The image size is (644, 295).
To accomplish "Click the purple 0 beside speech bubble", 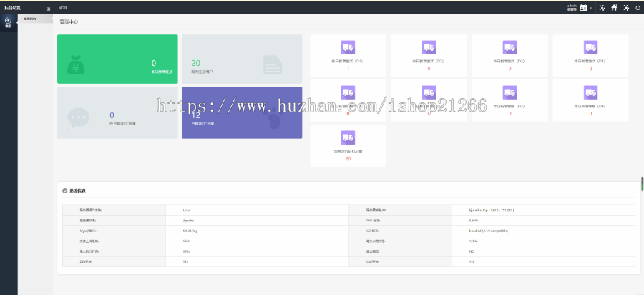I will click(x=112, y=115).
